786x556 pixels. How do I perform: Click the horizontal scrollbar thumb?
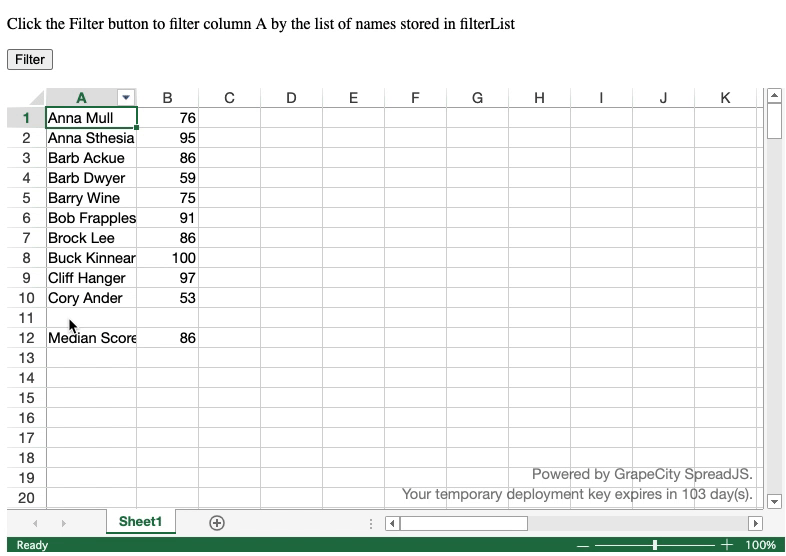[x=463, y=523]
